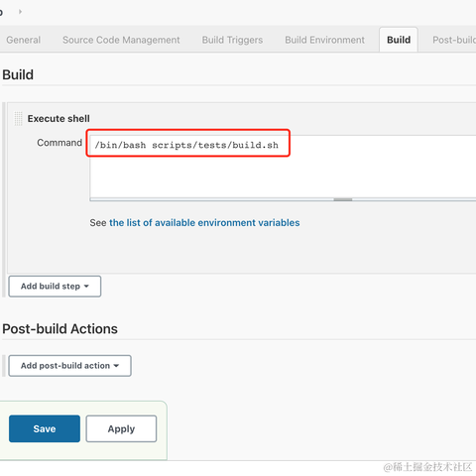The image size is (476, 476).
Task: Click the breadcrumb arrow at top
Action: (20, 12)
